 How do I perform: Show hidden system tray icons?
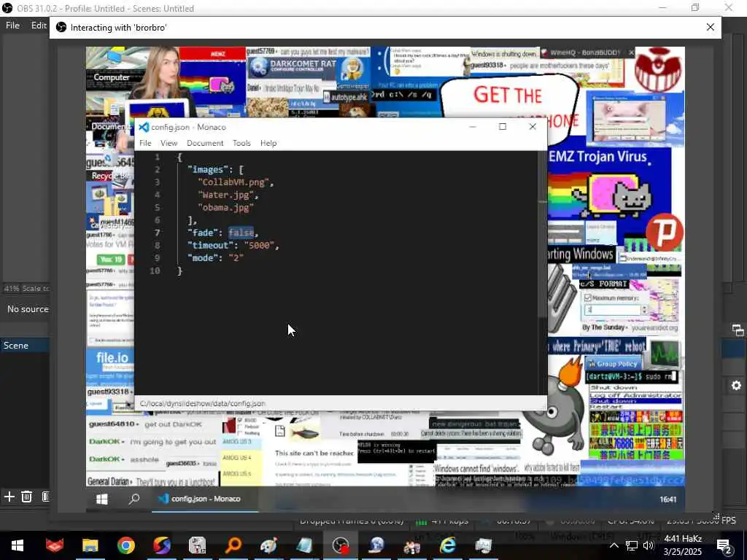[x=614, y=545]
